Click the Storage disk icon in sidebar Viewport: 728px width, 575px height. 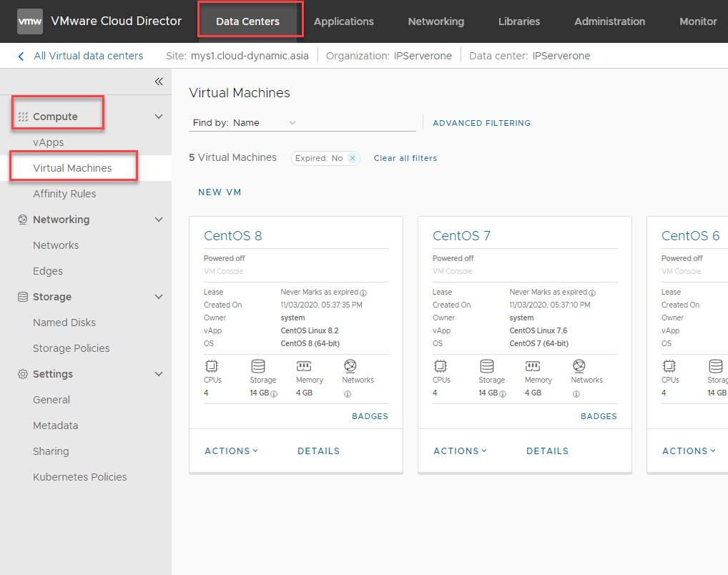click(x=23, y=297)
